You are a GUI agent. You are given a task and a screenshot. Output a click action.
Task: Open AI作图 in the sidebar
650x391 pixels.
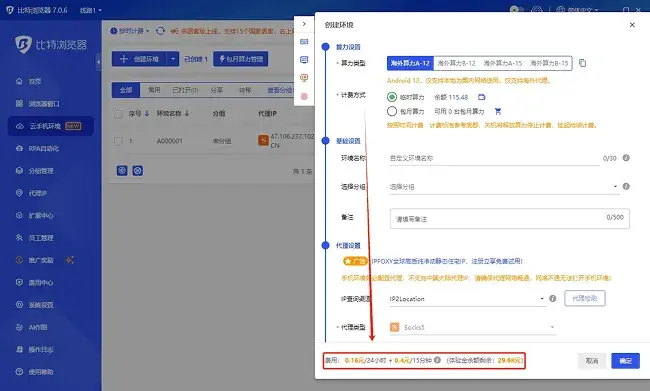point(32,327)
